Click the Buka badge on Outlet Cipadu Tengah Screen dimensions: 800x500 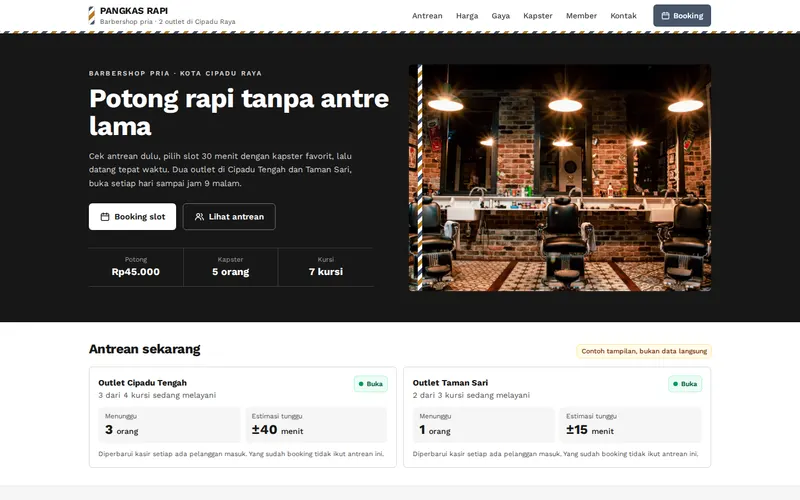[x=371, y=384]
